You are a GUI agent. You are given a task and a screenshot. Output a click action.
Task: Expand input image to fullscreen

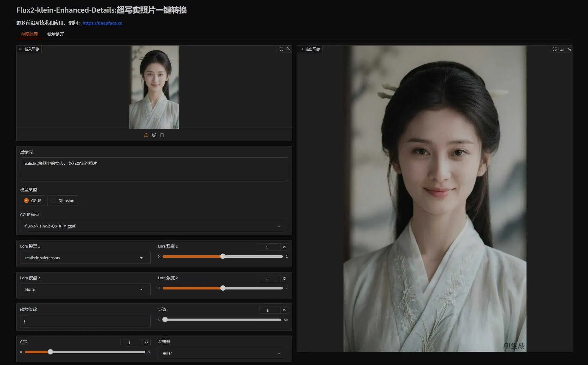pyautogui.click(x=281, y=49)
